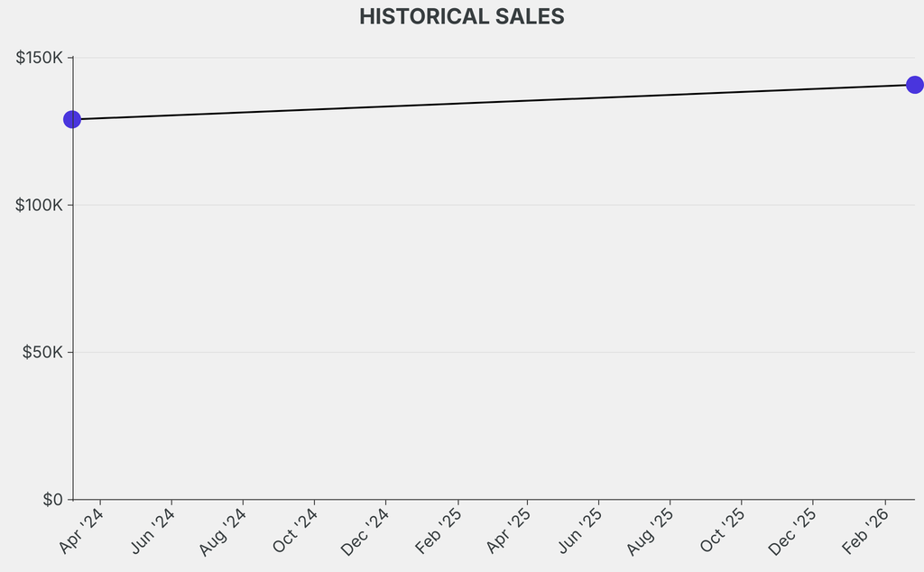Click the Aug '25 x-axis label
Image resolution: width=924 pixels, height=572 pixels.
coord(651,531)
